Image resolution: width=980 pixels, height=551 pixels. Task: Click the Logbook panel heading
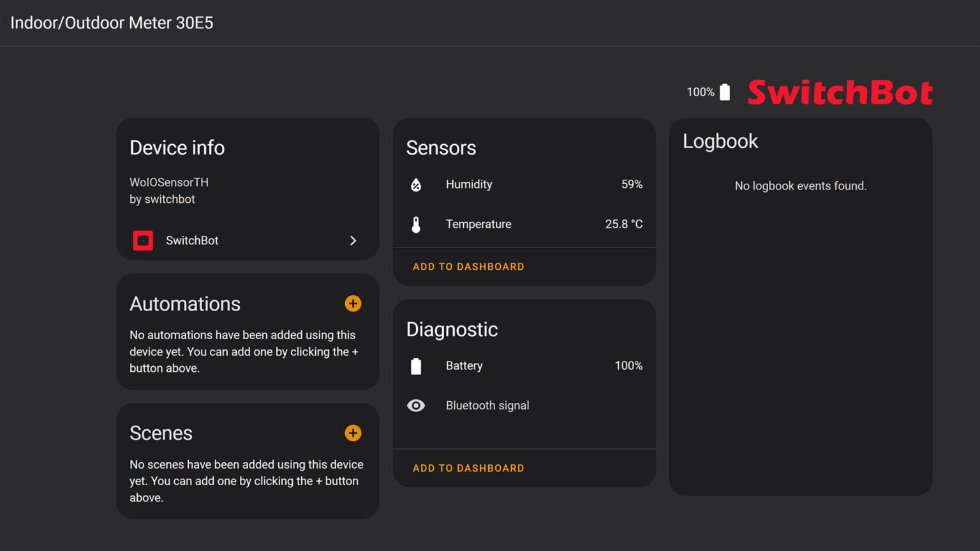720,141
